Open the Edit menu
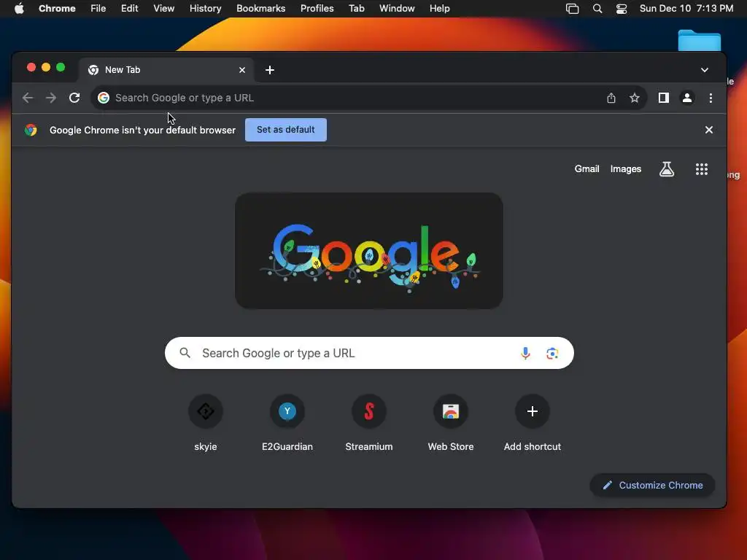 tap(130, 9)
